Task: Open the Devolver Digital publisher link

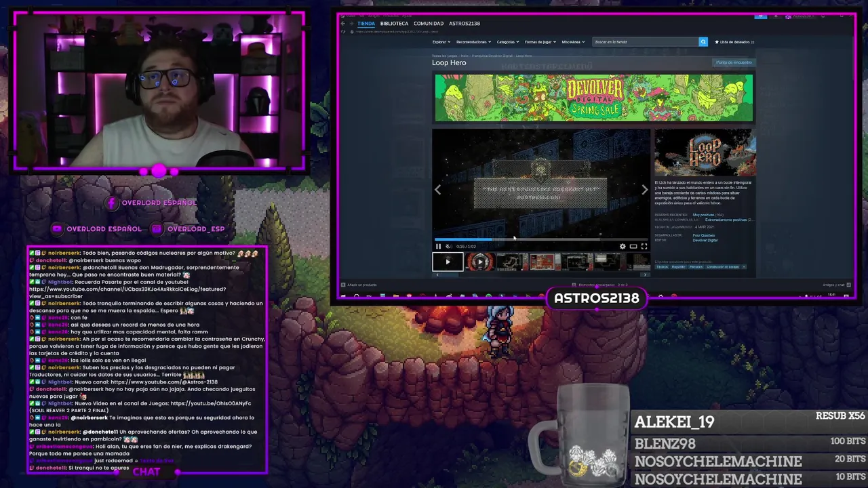Action: 705,240
